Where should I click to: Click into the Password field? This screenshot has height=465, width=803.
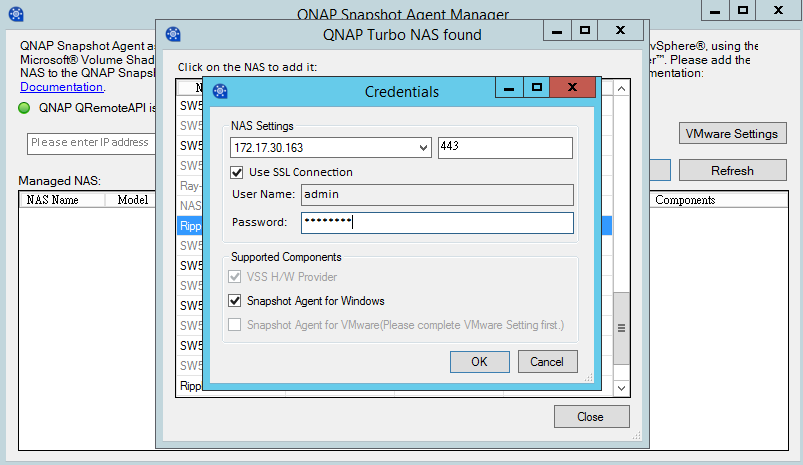[437, 222]
